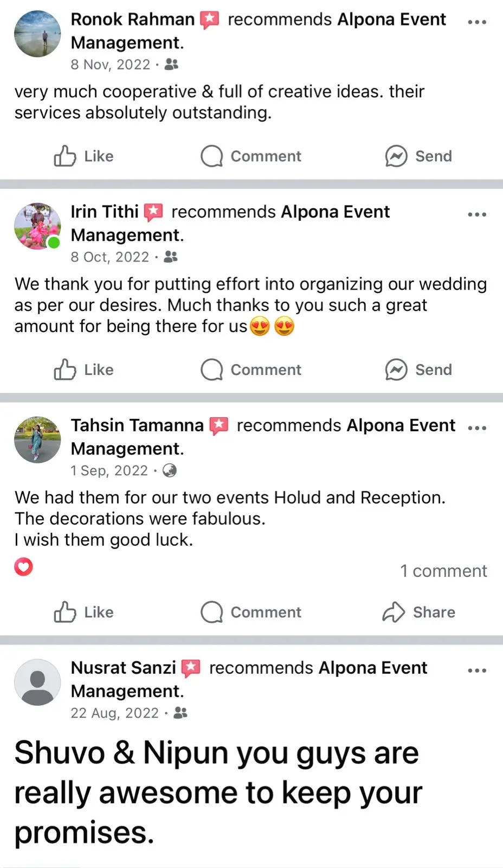
Task: Comment on Tahsin Tamanna's review
Action: 250,612
